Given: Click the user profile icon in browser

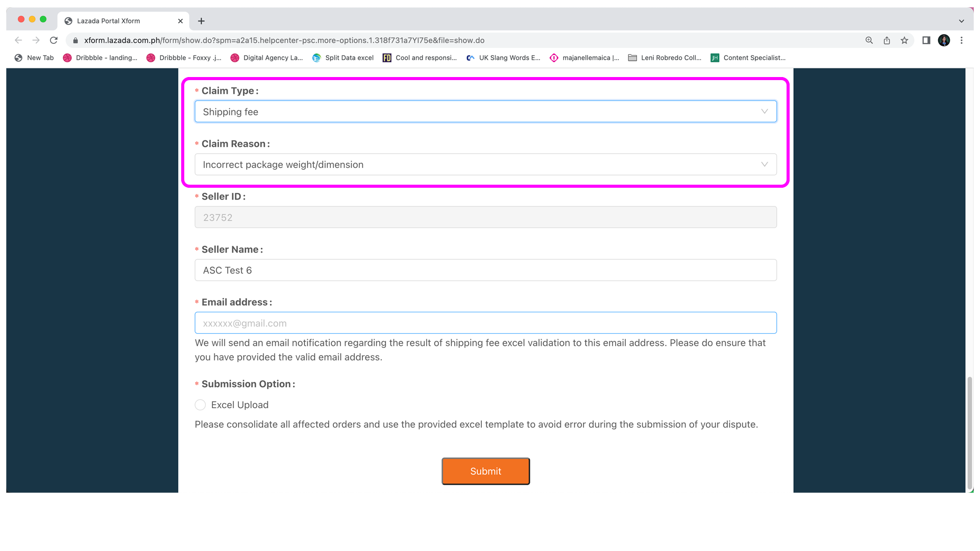Looking at the screenshot, I should pyautogui.click(x=946, y=40).
